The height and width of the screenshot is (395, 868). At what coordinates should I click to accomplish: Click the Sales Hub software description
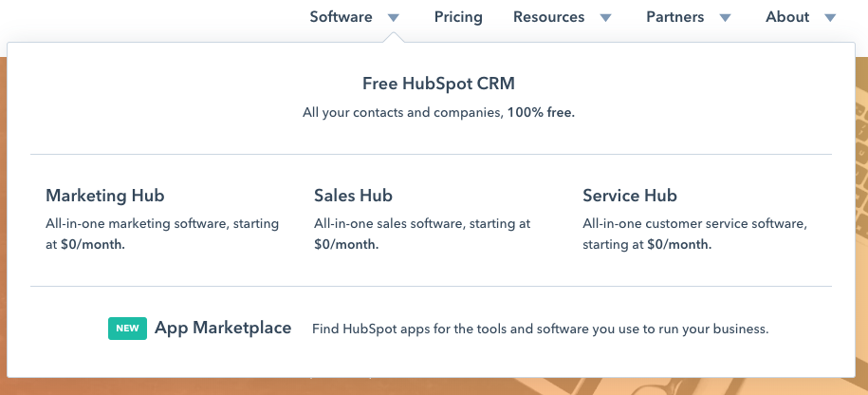[x=422, y=234]
